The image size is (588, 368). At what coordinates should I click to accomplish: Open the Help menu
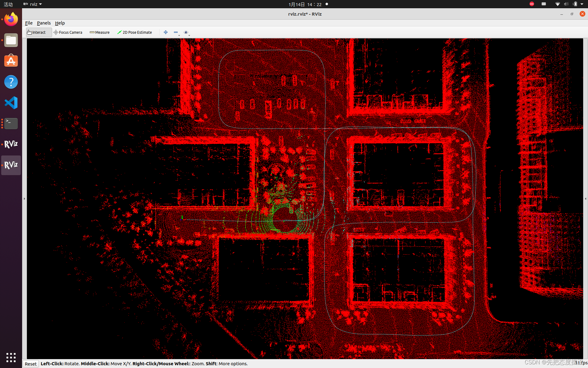click(x=60, y=23)
